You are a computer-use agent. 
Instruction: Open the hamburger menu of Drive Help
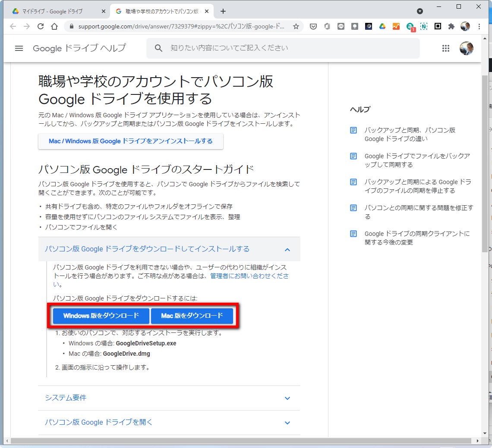tap(19, 48)
